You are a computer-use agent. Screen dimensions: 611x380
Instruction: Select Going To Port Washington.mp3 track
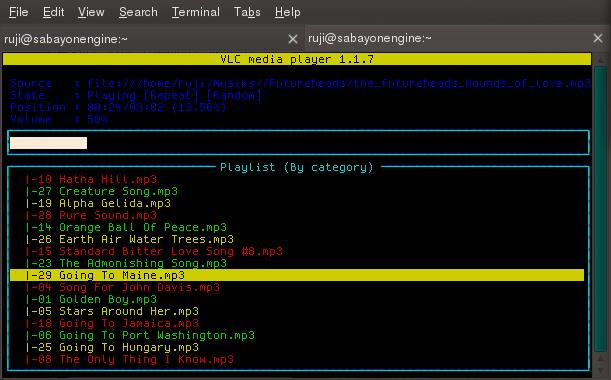point(140,335)
